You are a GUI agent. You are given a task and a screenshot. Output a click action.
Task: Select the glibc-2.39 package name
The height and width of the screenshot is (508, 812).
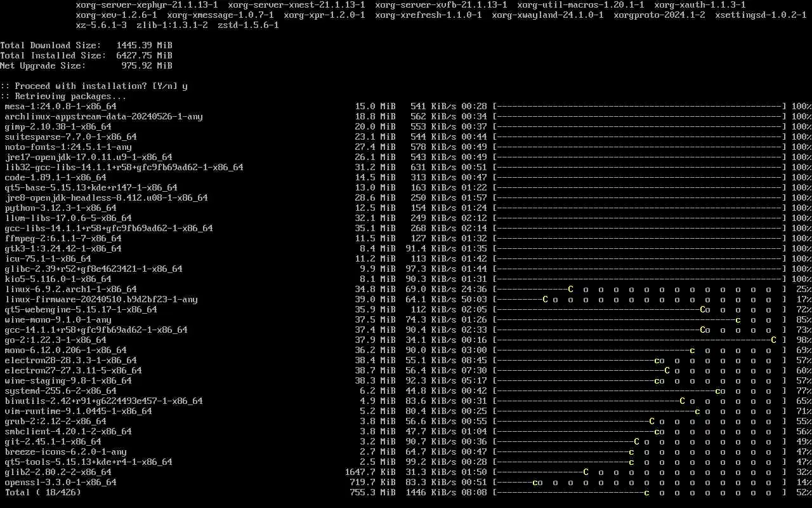point(93,269)
